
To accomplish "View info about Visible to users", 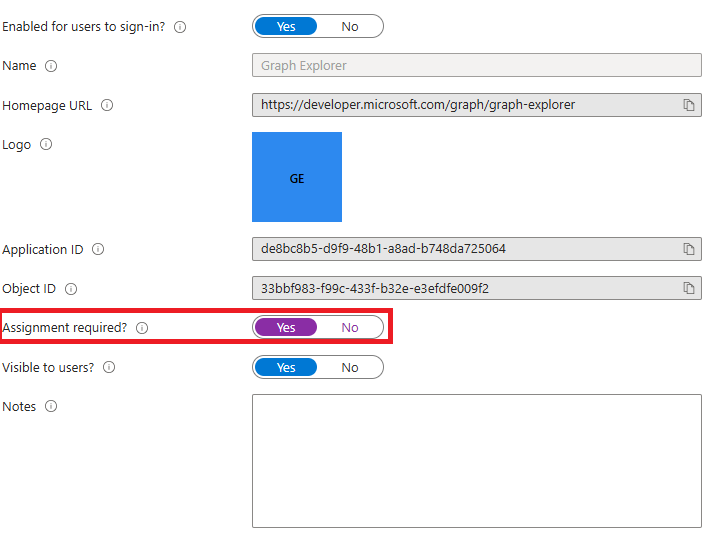I will click(x=109, y=367).
